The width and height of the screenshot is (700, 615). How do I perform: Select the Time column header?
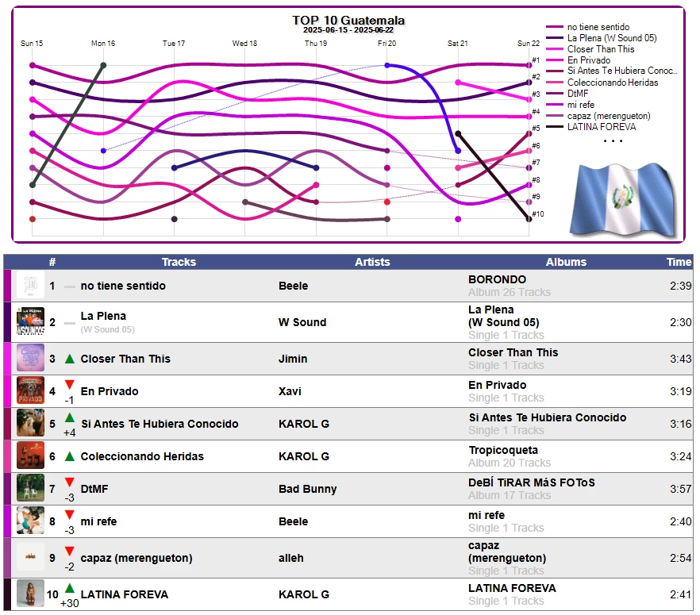(679, 262)
